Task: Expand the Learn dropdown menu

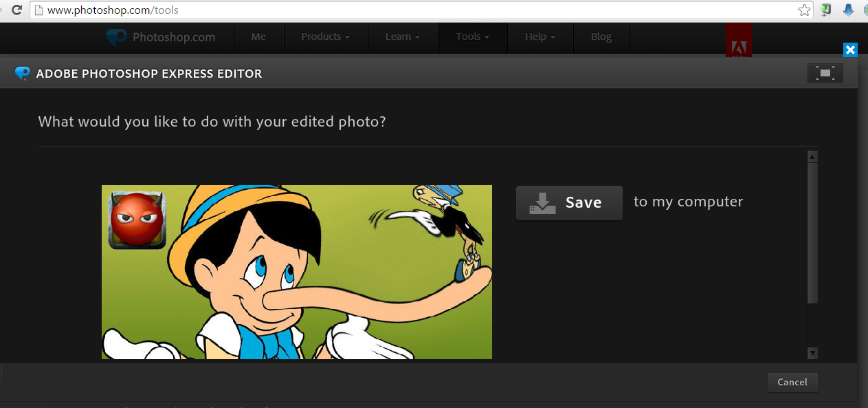Action: 403,37
